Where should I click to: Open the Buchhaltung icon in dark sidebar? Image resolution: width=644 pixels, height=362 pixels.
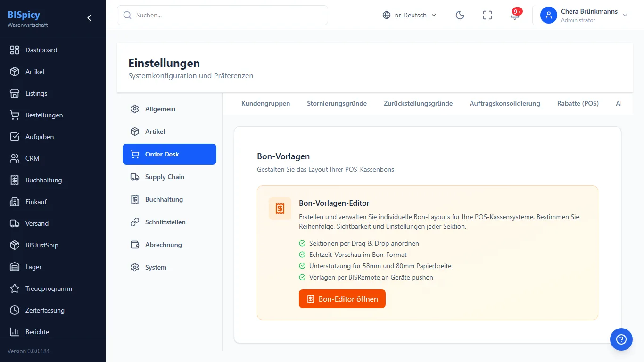point(15,180)
